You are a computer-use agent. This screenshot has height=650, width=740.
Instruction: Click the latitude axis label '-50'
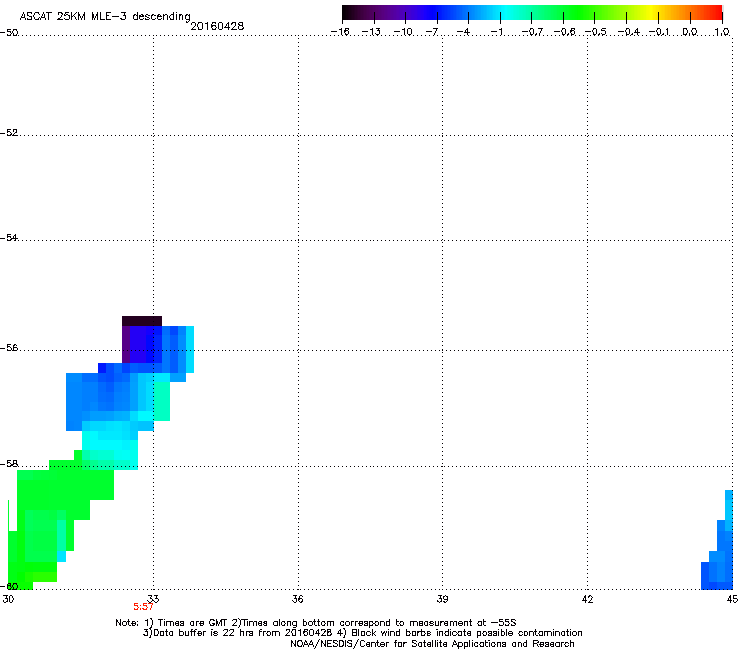point(9,33)
